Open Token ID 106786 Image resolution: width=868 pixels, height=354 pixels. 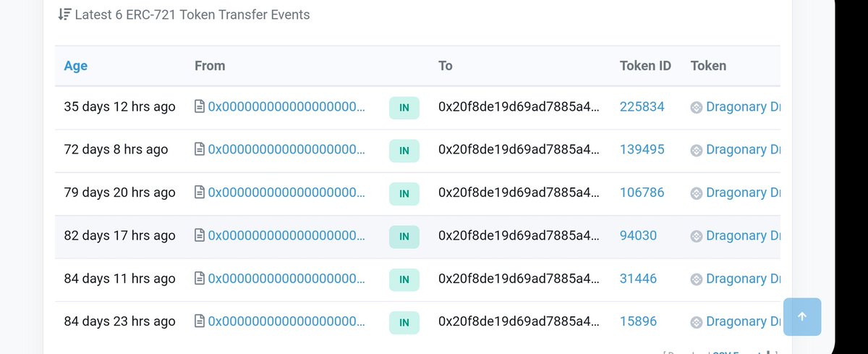(x=642, y=193)
